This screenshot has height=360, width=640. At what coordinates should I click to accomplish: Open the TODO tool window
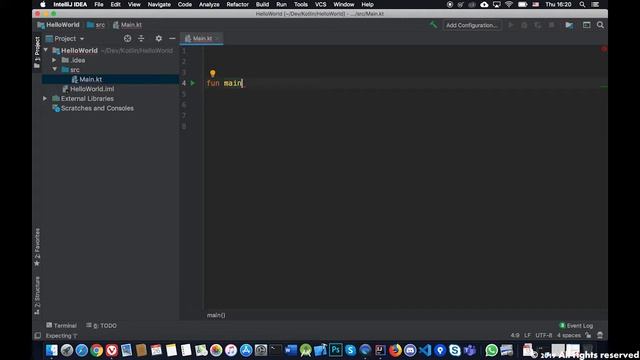(x=101, y=325)
